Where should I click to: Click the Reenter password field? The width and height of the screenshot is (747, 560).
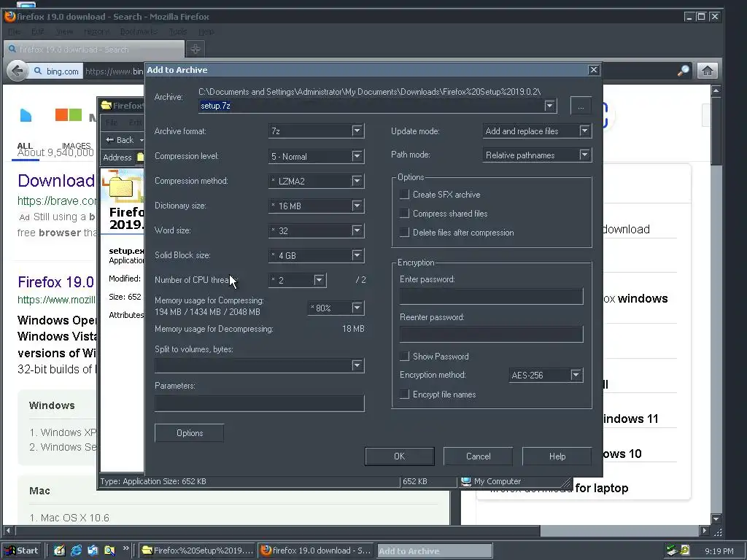pyautogui.click(x=491, y=334)
